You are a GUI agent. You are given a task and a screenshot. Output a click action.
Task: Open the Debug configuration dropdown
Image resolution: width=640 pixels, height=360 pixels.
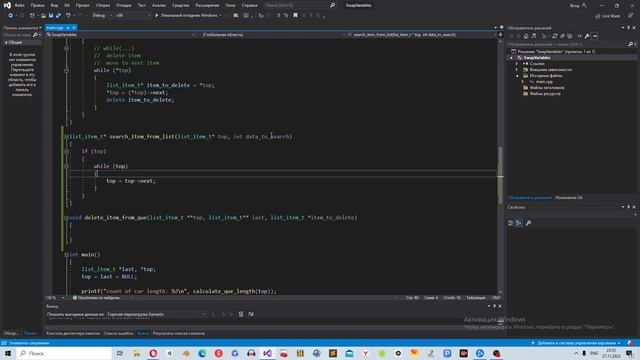[102, 16]
